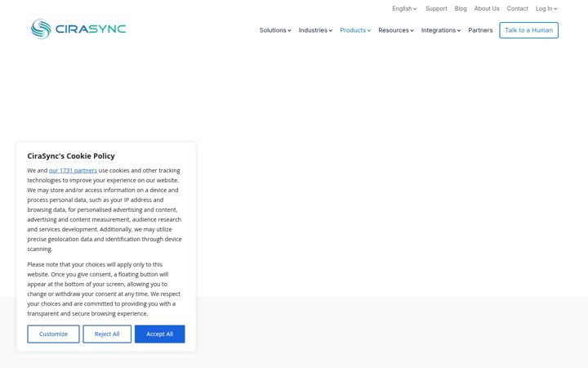Click the Reject All button

click(107, 334)
